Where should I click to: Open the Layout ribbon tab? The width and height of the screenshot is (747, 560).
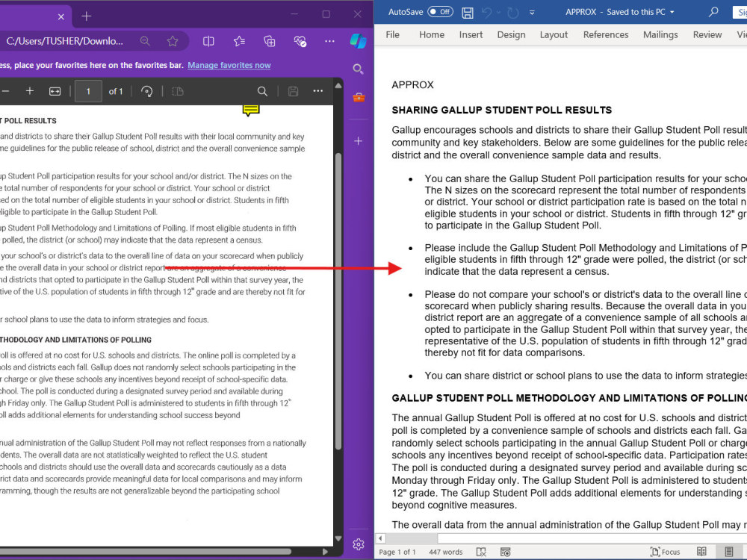point(554,35)
